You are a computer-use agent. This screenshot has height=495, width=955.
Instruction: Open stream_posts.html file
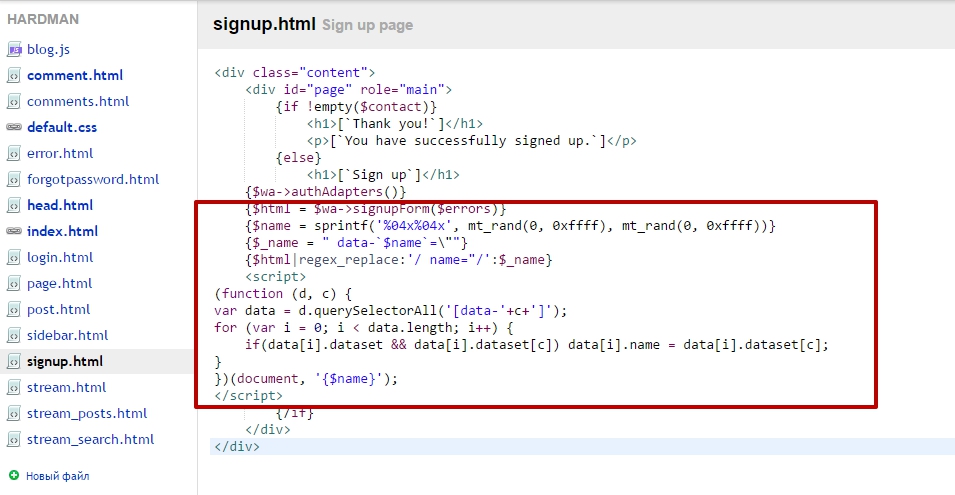pos(86,413)
